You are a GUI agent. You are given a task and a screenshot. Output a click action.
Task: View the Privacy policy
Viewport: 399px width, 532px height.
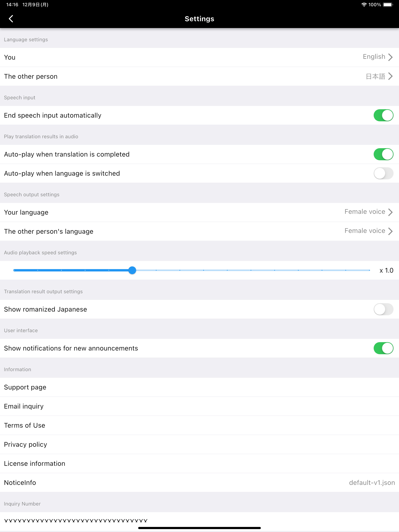click(199, 444)
